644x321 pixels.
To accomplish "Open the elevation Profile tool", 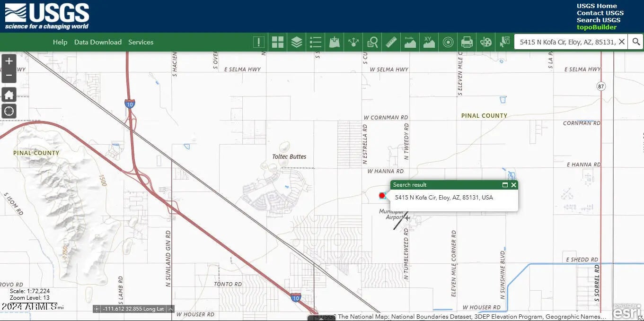I will 410,42.
